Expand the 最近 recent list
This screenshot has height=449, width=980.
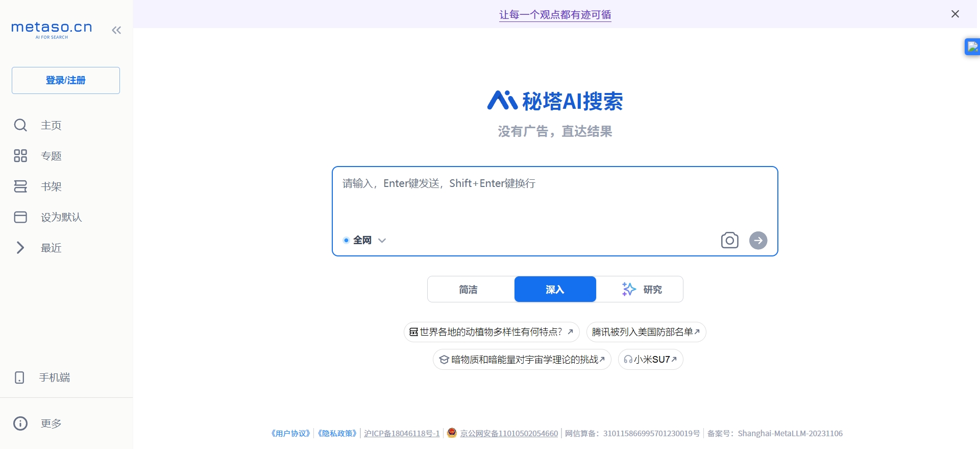20,248
